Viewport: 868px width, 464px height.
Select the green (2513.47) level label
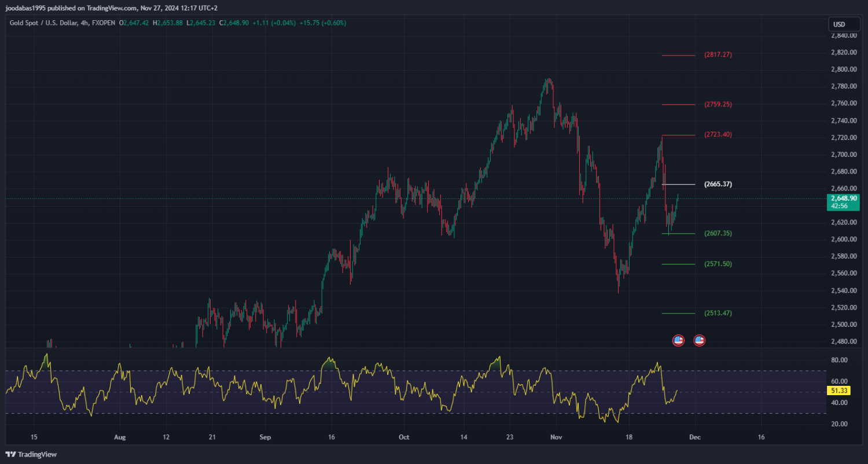coord(718,314)
